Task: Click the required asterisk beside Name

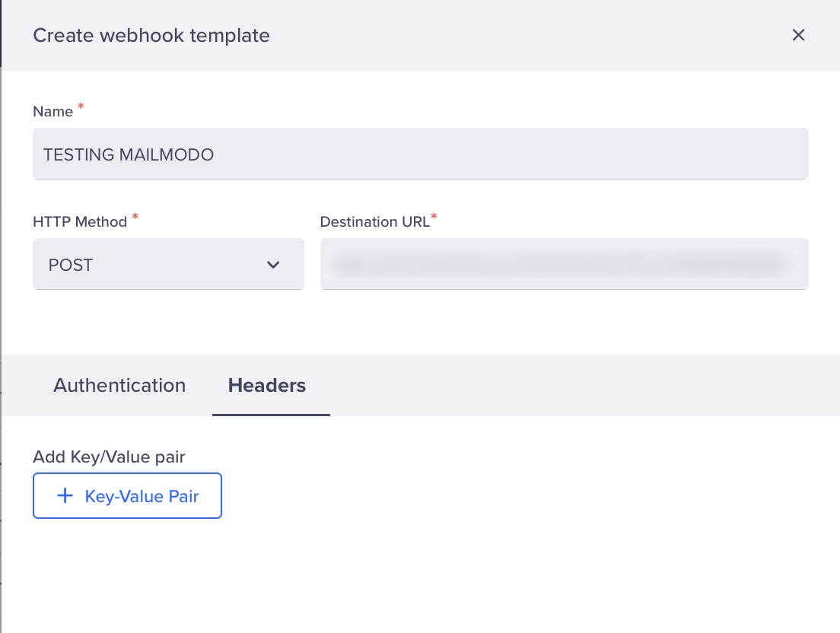Action: click(x=80, y=107)
